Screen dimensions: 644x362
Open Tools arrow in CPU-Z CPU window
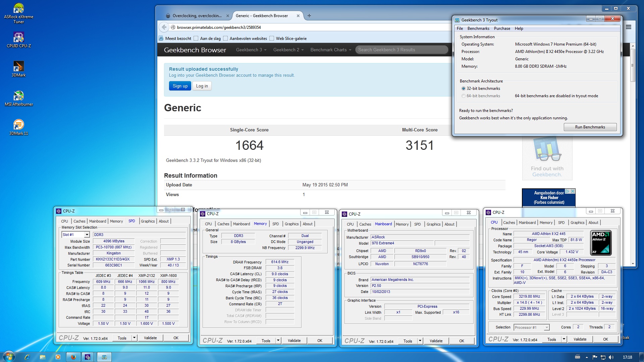(x=564, y=339)
